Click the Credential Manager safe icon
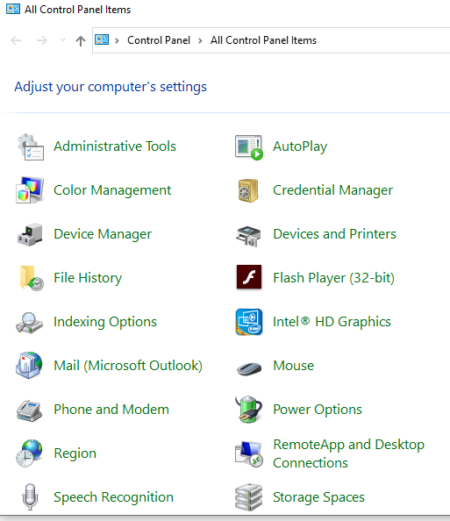The height and width of the screenshot is (521, 450). (x=248, y=190)
